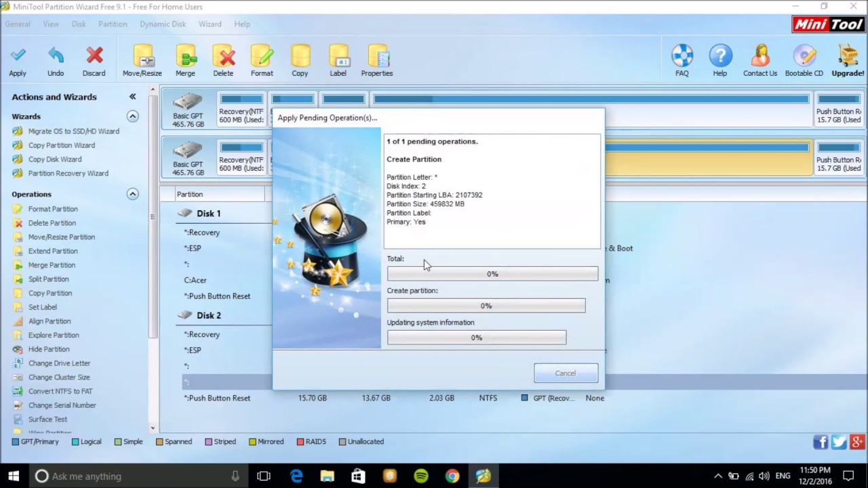Open the Wizard menu

click(x=210, y=24)
